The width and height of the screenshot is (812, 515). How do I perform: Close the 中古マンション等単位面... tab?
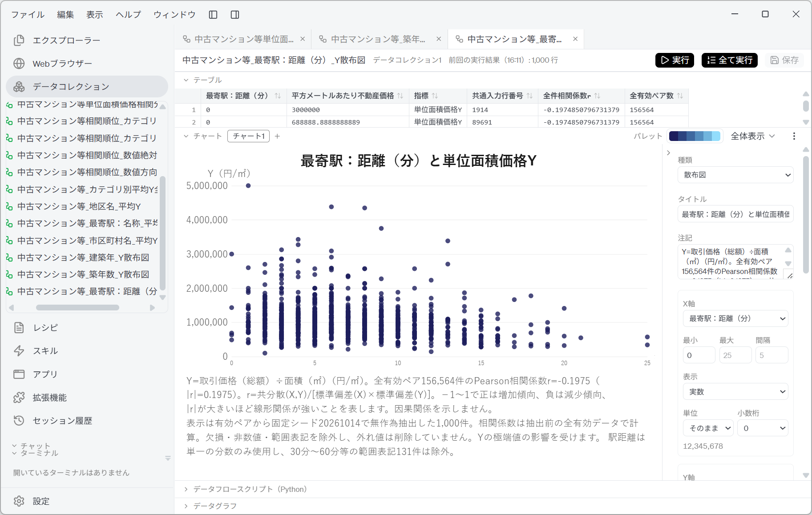(x=303, y=39)
